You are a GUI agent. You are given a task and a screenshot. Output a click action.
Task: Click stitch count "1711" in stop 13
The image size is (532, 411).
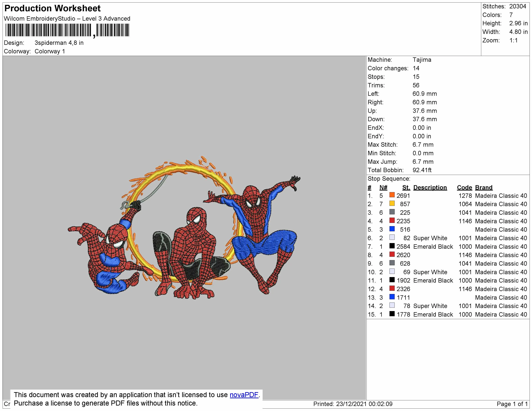click(403, 298)
